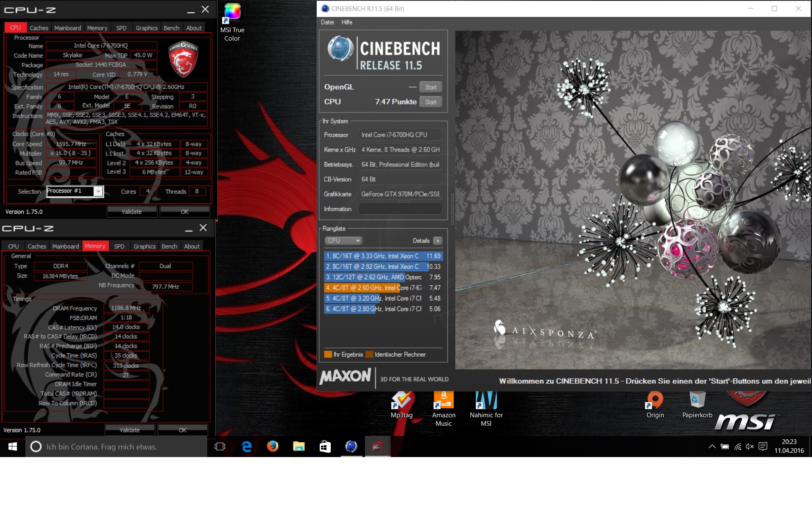Open Nahimic for MSI desktop shortcut
The height and width of the screenshot is (518, 812).
click(486, 408)
